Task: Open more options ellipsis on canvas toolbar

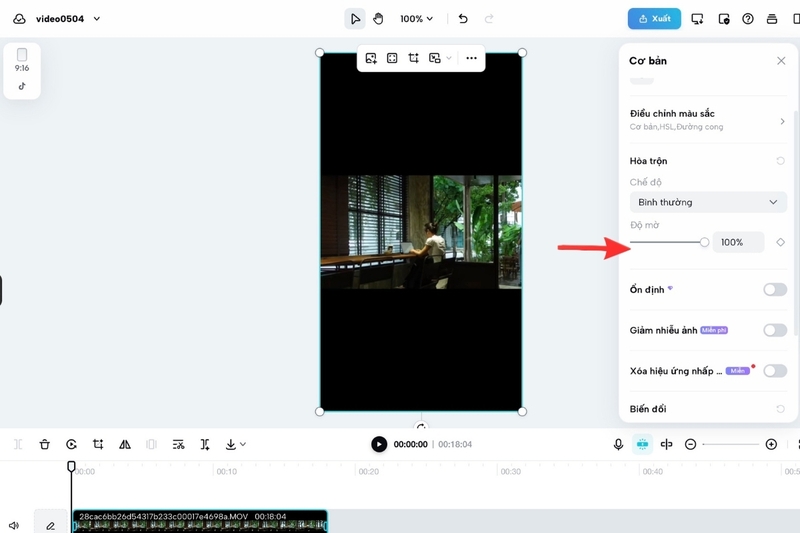Action: pyautogui.click(x=471, y=58)
